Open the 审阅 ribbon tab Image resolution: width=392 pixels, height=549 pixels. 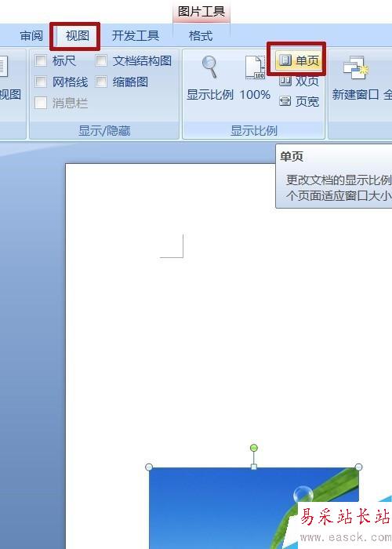pyautogui.click(x=31, y=36)
